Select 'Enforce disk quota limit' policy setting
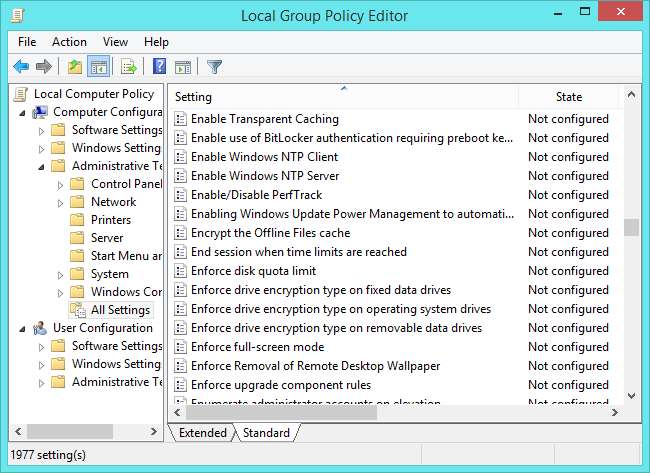Viewport: 650px width, 473px height. [x=253, y=271]
